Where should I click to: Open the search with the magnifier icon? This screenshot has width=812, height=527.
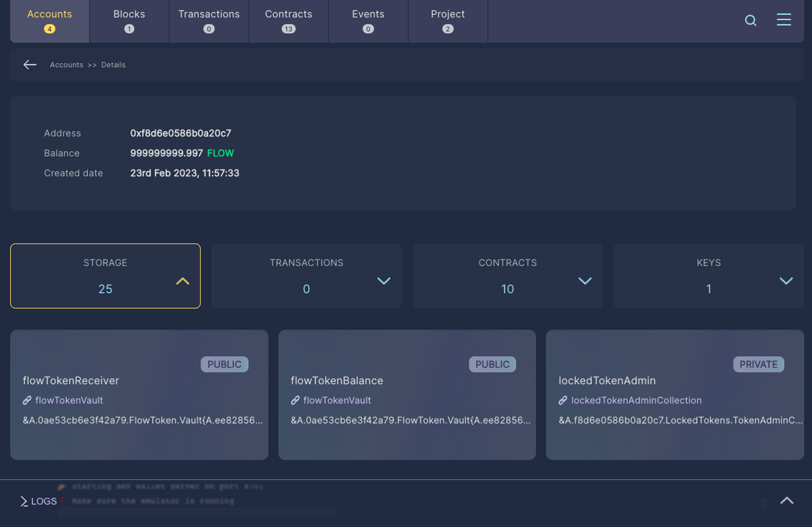(750, 21)
